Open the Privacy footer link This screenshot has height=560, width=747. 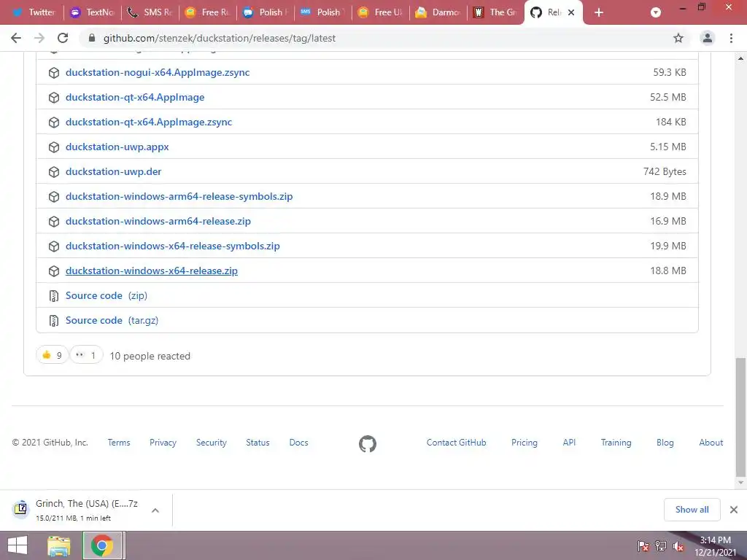[x=163, y=443]
